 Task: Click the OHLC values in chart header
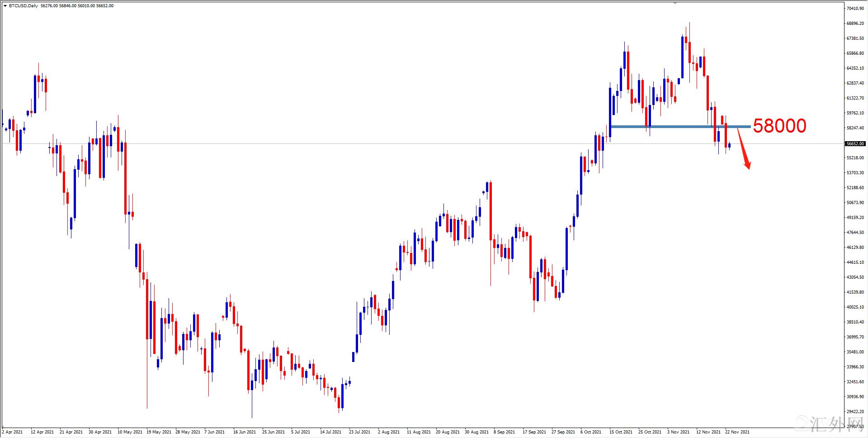tap(77, 6)
